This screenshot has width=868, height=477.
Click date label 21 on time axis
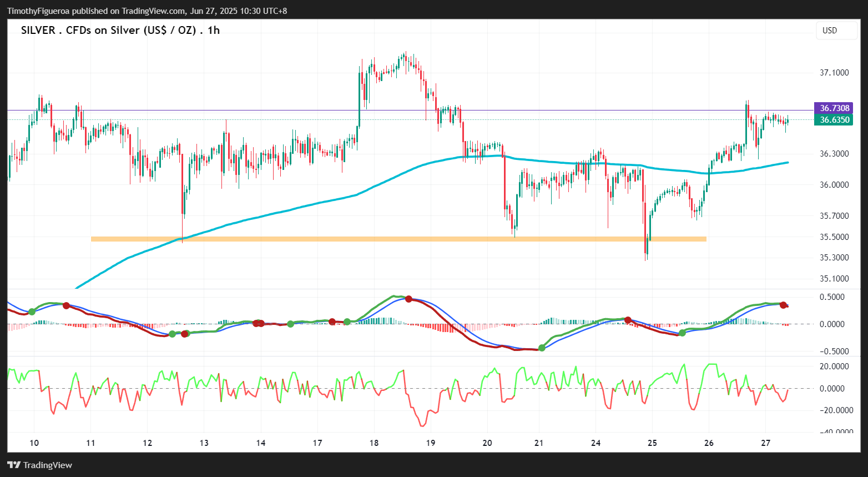click(539, 443)
